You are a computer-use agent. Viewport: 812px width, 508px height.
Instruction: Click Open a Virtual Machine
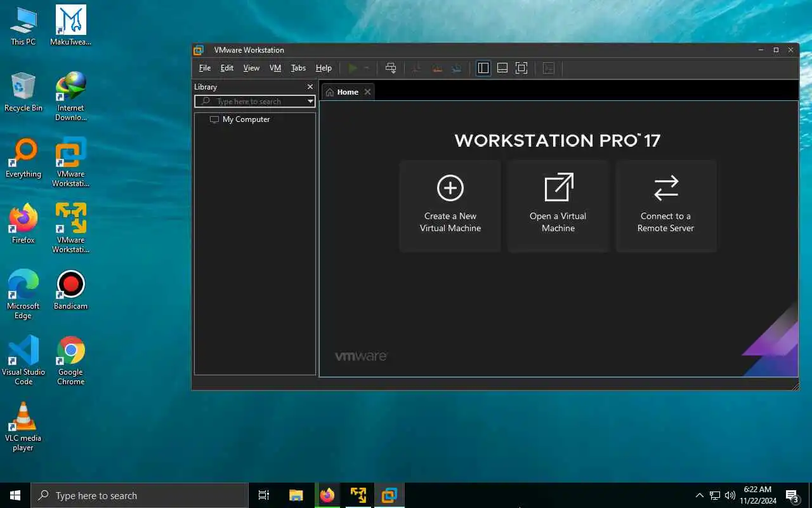[558, 206]
